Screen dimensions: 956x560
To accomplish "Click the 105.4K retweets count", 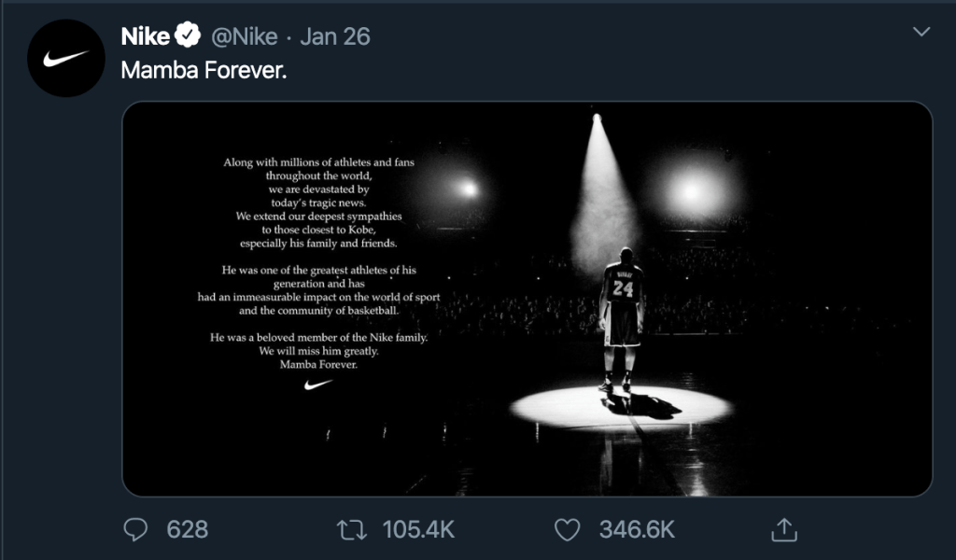I will coord(418,529).
